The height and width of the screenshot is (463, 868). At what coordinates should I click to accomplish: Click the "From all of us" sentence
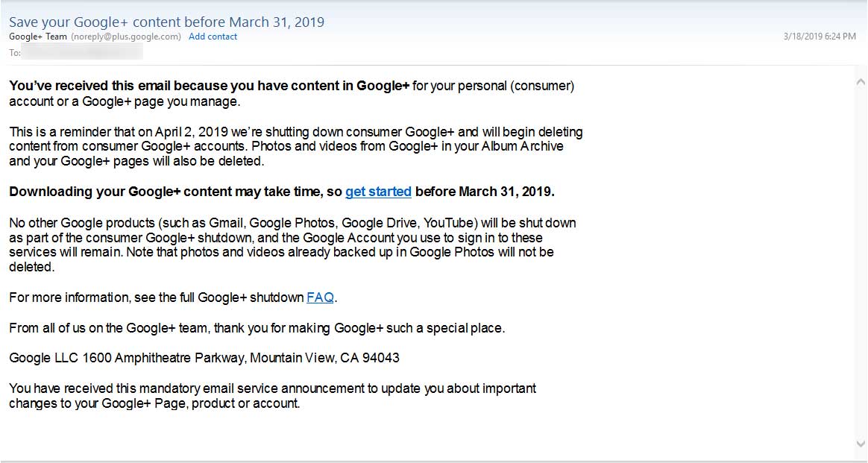tap(257, 328)
